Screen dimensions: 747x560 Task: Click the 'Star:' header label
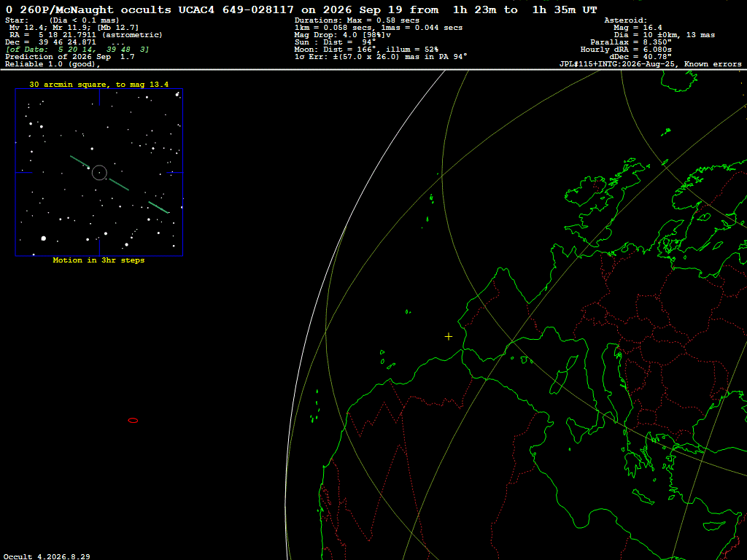tap(17, 20)
